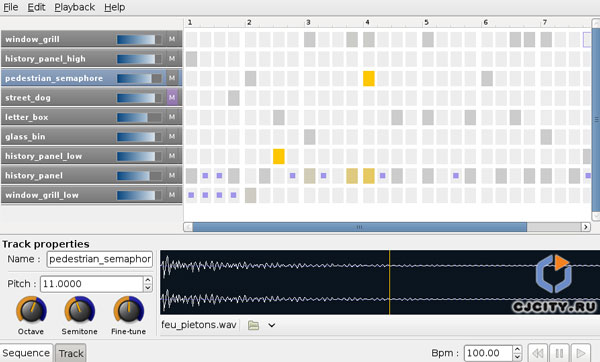Image resolution: width=600 pixels, height=362 pixels.
Task: Click the rewind playback button
Action: point(538,353)
